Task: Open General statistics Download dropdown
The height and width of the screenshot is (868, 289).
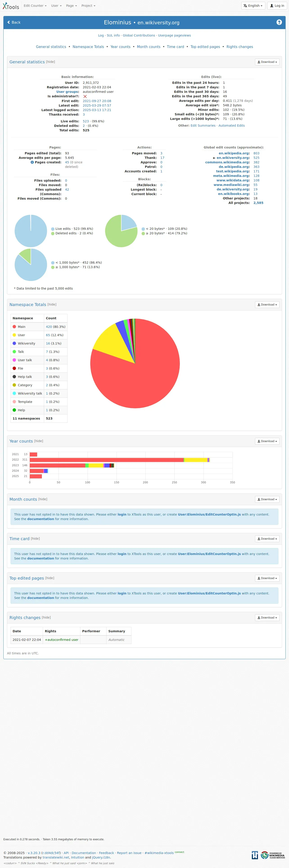Action: point(267,62)
